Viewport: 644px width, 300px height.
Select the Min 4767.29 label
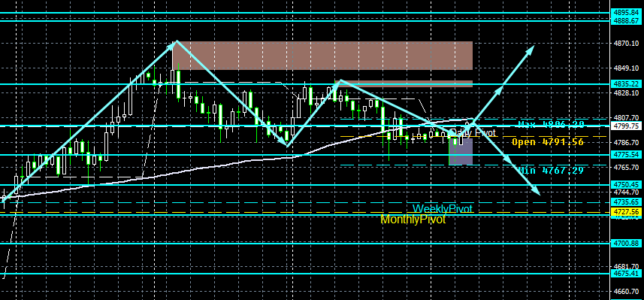pyautogui.click(x=551, y=170)
